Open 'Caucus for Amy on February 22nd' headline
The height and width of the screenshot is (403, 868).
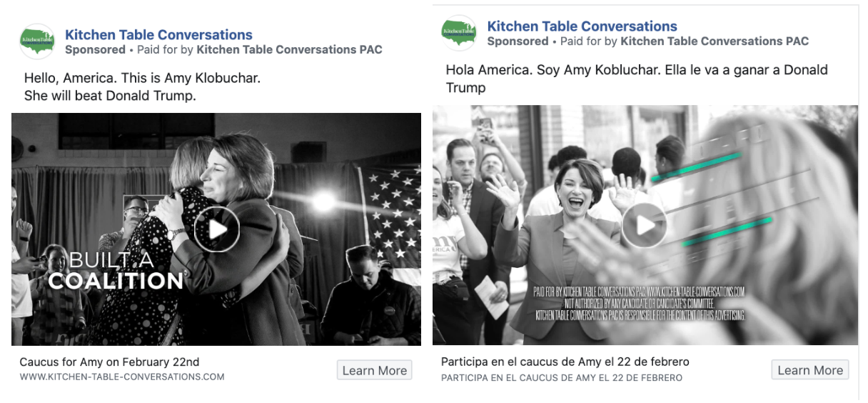(109, 362)
